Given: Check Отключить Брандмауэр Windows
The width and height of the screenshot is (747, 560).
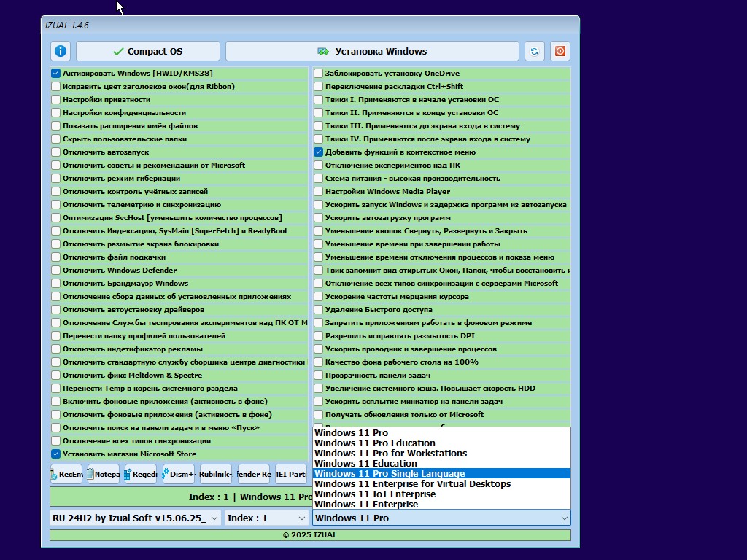Looking at the screenshot, I should [55, 284].
